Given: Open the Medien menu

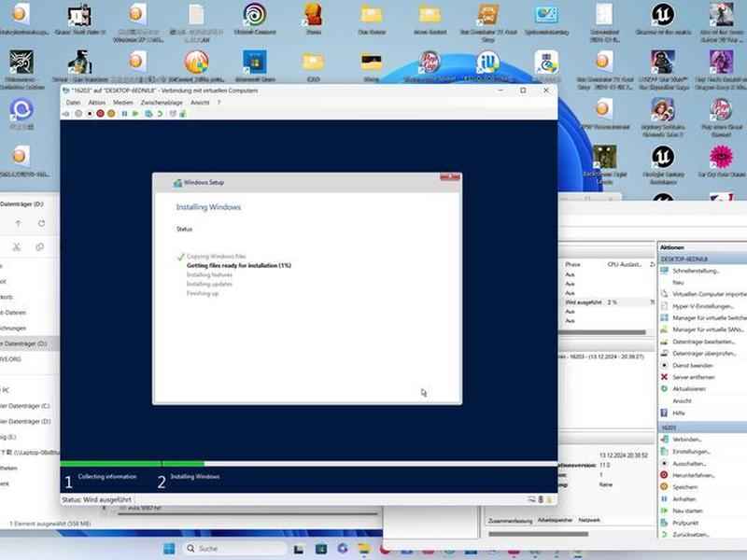Looking at the screenshot, I should (x=123, y=103).
